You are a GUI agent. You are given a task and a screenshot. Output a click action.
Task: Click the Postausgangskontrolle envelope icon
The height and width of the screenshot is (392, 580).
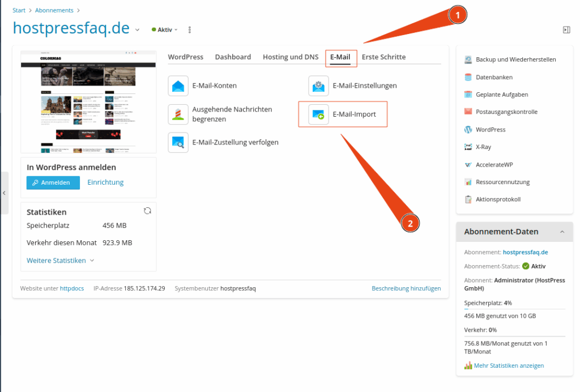point(468,112)
